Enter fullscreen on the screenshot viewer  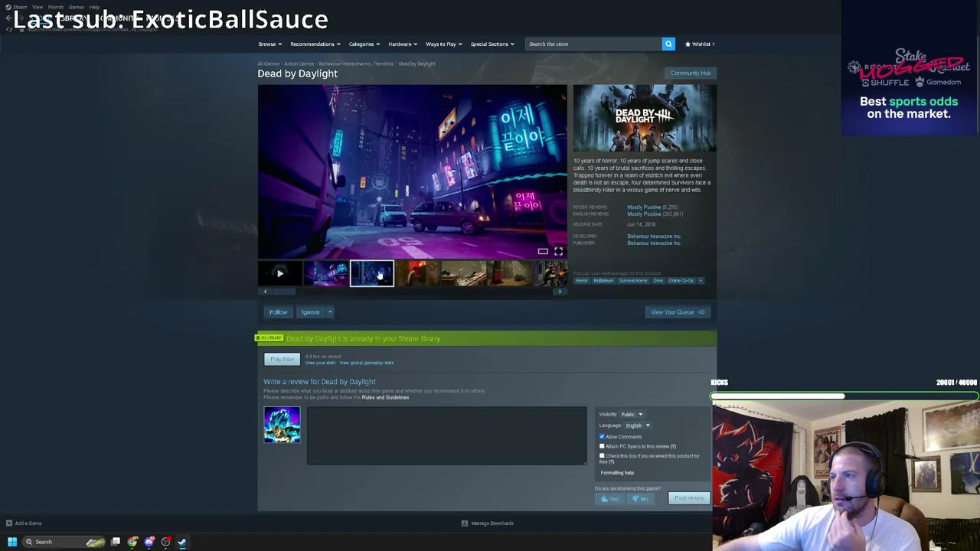558,251
